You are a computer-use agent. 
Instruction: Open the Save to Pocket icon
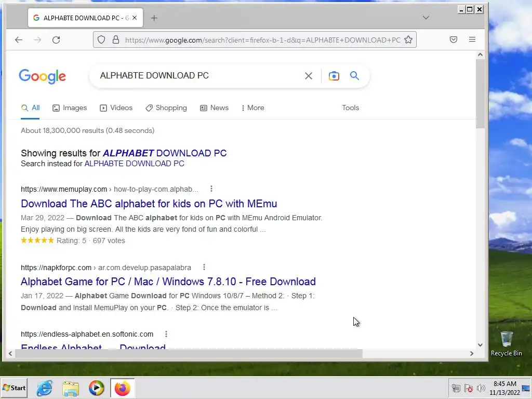453,39
